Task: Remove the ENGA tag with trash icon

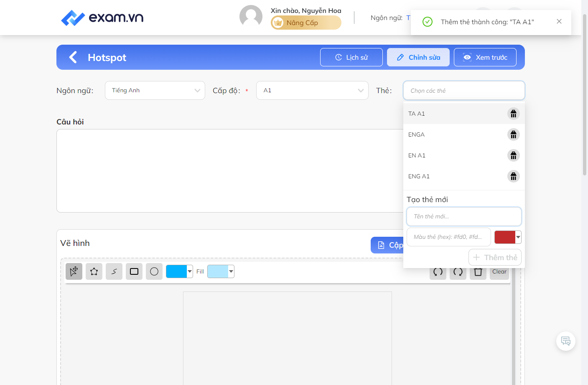Action: coord(514,134)
